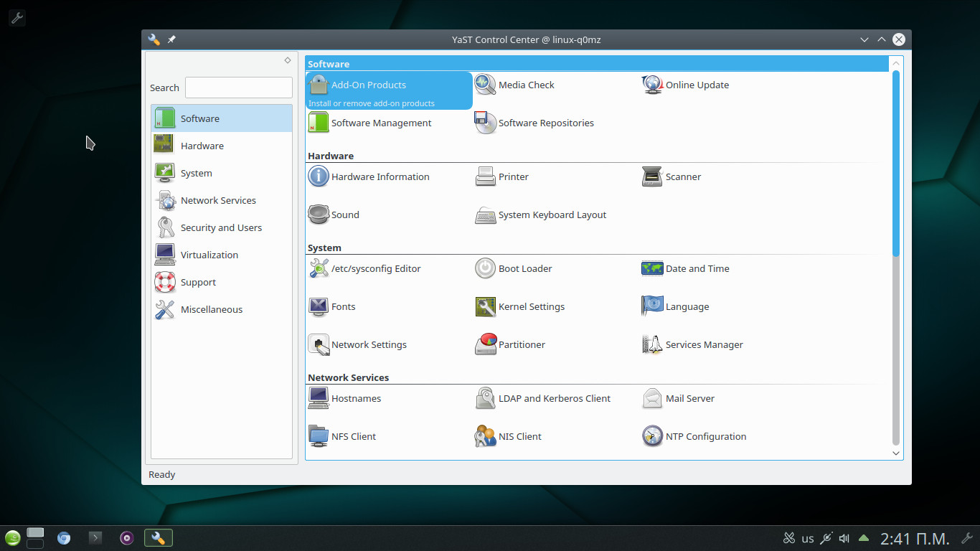Screen dimensions: 980x551
Task: Click the scroll down arrow of module list
Action: click(x=895, y=453)
